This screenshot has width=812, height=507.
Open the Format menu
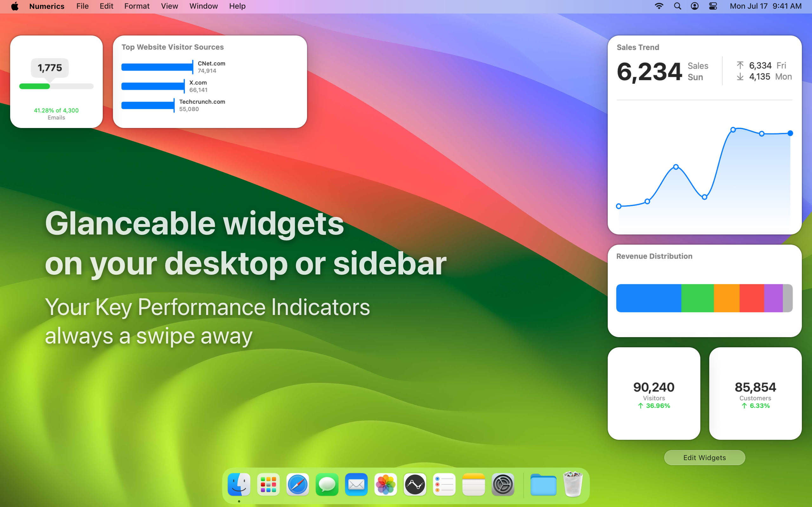tap(137, 6)
